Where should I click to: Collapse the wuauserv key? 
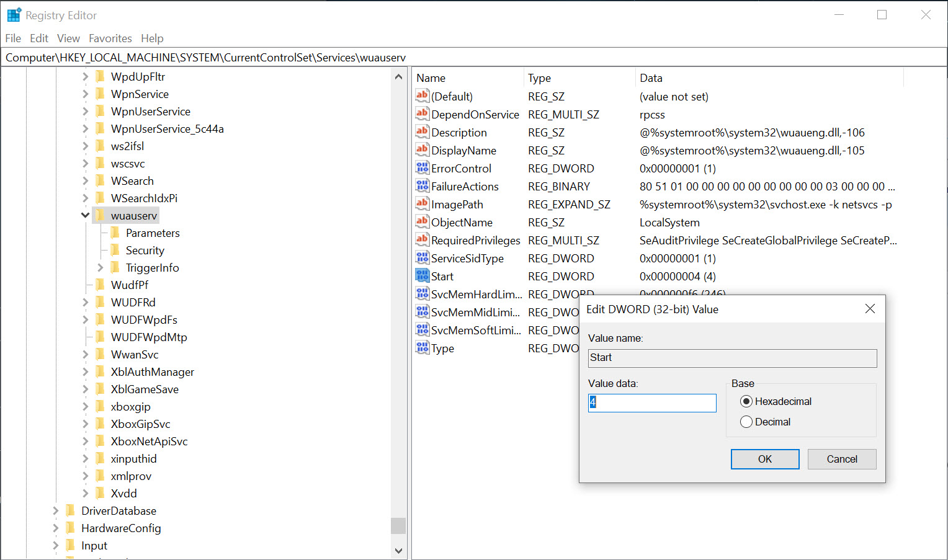pyautogui.click(x=85, y=215)
